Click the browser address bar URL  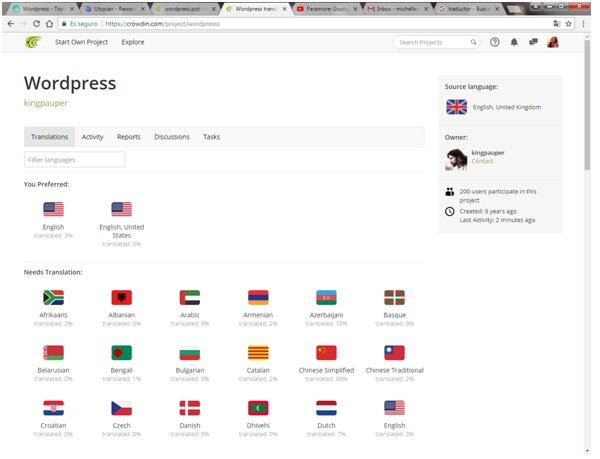tap(162, 24)
